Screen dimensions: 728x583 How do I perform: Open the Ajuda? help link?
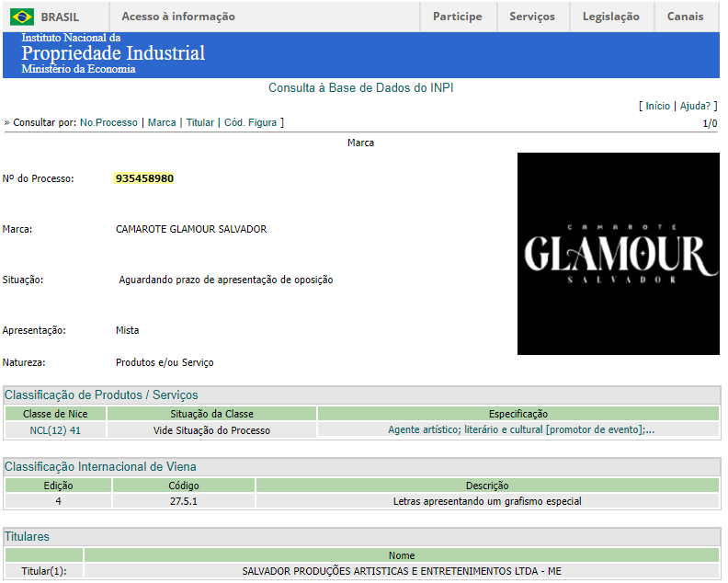pyautogui.click(x=695, y=106)
